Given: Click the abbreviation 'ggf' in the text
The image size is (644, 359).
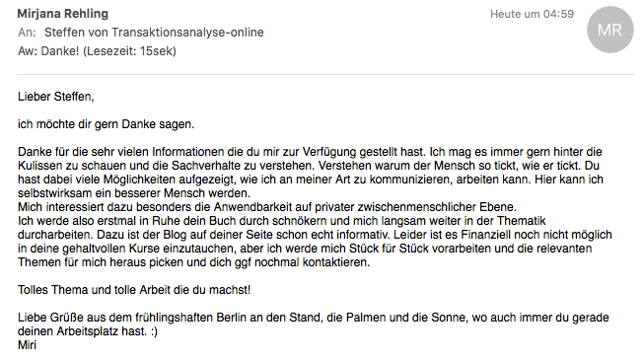Looking at the screenshot, I should point(243,262).
